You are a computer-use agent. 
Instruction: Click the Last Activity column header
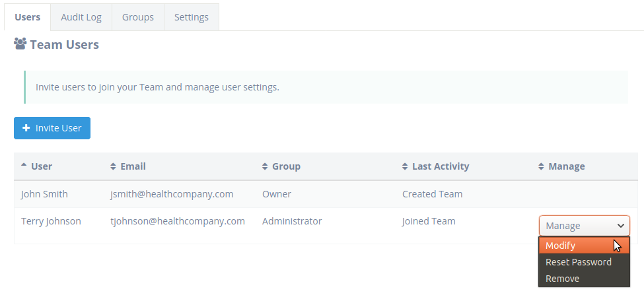pyautogui.click(x=441, y=166)
